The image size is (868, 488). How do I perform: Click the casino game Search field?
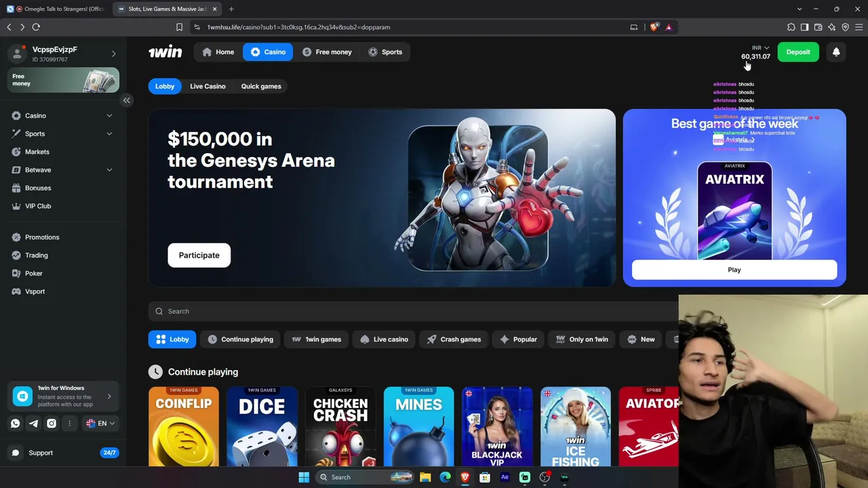[x=413, y=312]
